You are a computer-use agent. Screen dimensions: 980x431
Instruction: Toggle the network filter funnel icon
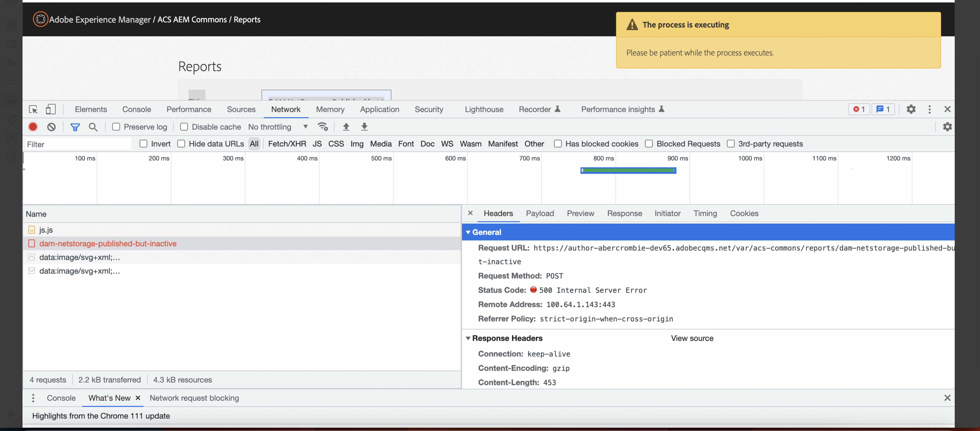[x=75, y=127]
